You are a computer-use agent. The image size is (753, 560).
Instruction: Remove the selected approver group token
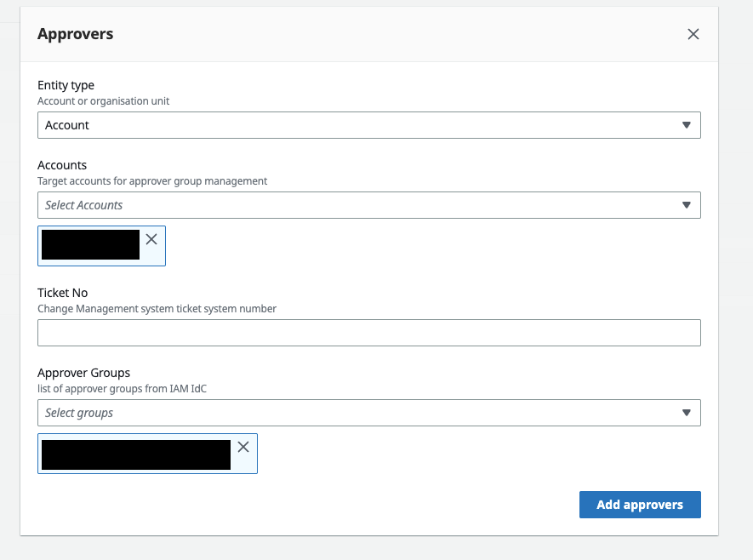click(243, 447)
